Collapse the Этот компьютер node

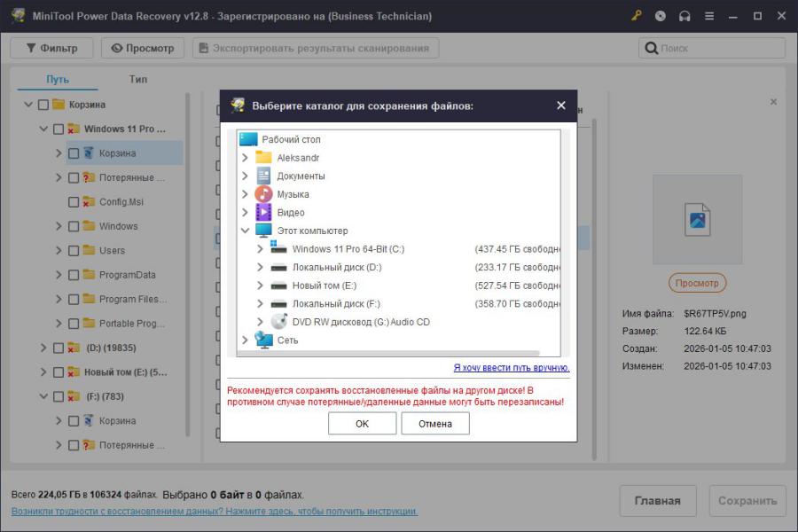(x=246, y=231)
